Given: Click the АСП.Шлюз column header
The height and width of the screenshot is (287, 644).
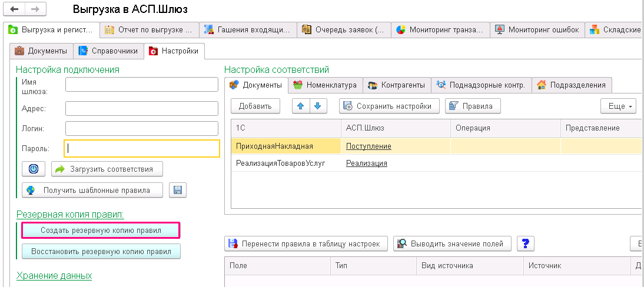Looking at the screenshot, I should [396, 128].
